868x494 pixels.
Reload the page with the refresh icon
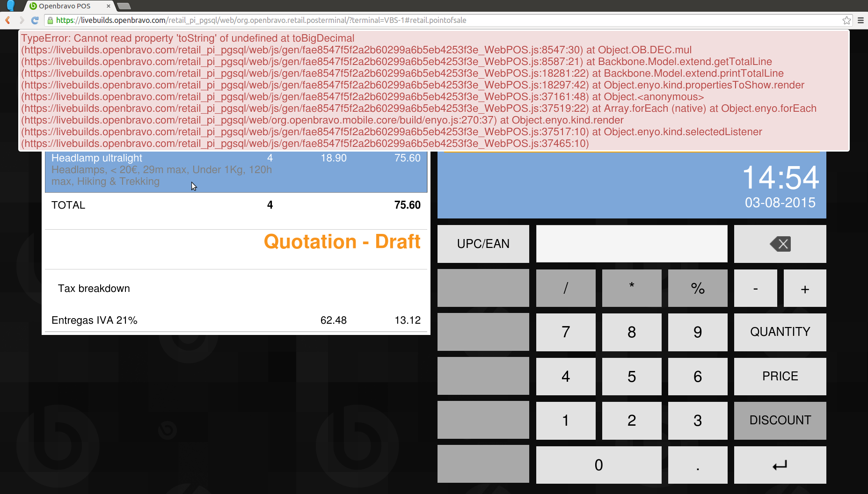point(35,20)
